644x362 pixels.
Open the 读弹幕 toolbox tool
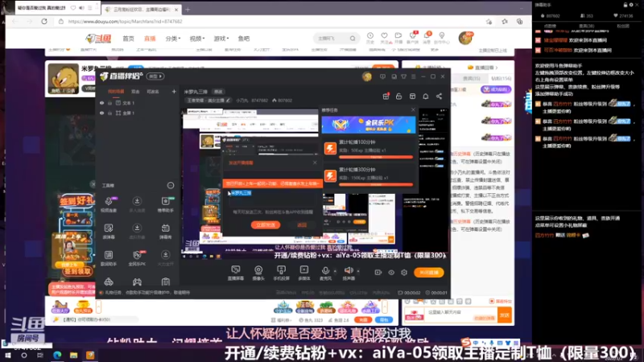tap(109, 231)
